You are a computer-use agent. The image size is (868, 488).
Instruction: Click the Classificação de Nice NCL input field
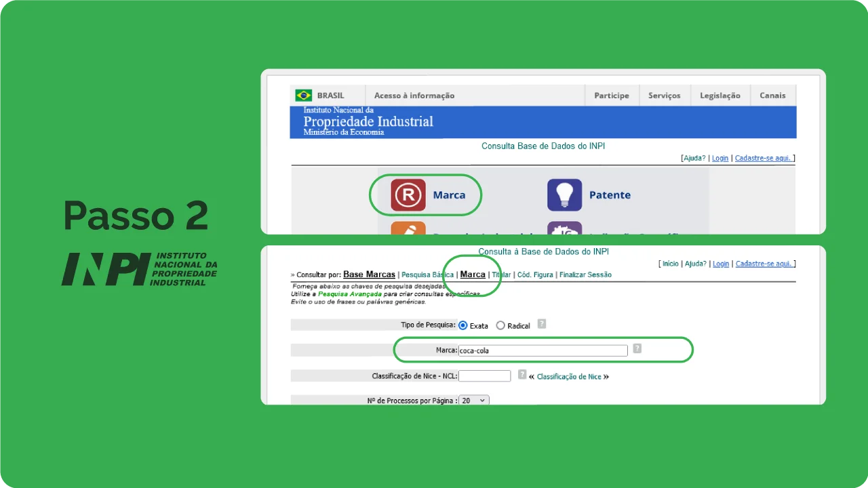click(485, 375)
